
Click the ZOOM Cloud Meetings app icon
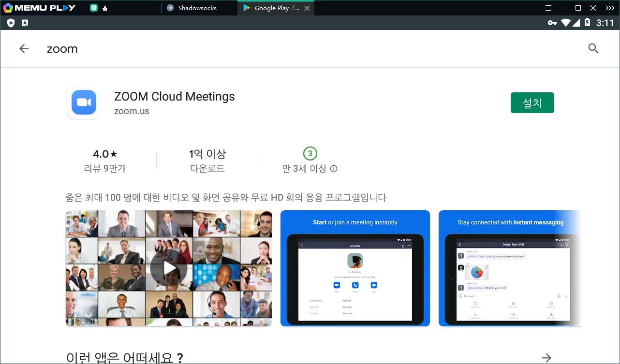click(x=84, y=102)
